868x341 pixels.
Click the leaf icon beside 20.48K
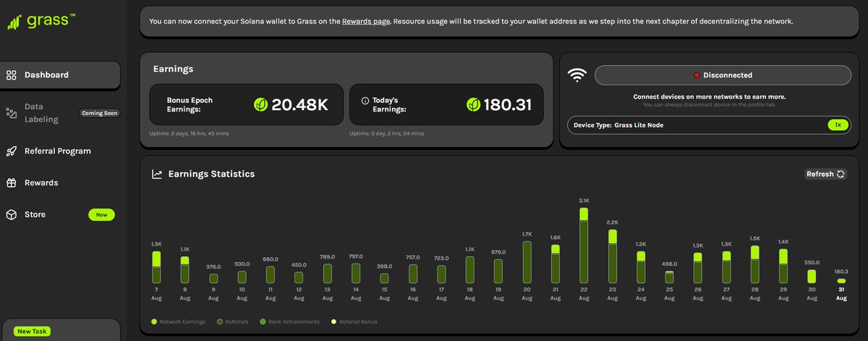(260, 105)
